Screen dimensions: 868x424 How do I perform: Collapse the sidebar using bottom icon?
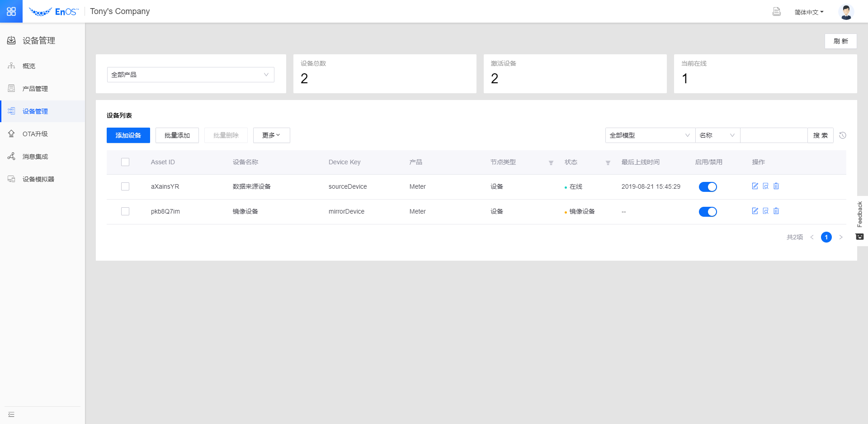click(11, 414)
